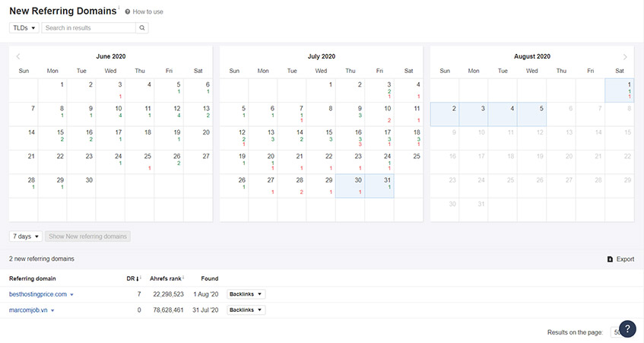Image resolution: width=644 pixels, height=343 pixels.
Task: Open the round help chat bubble
Action: tap(627, 329)
